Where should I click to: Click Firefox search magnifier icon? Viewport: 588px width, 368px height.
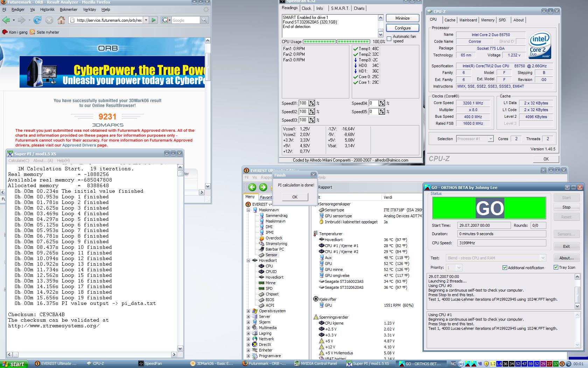[204, 20]
